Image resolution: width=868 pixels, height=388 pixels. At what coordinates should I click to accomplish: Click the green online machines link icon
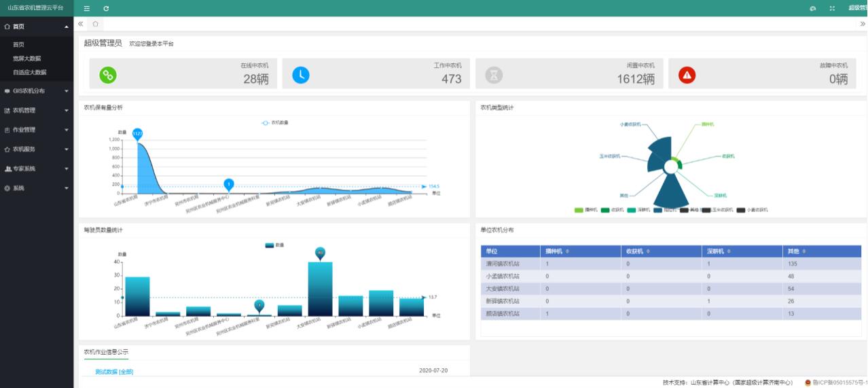[x=108, y=75]
